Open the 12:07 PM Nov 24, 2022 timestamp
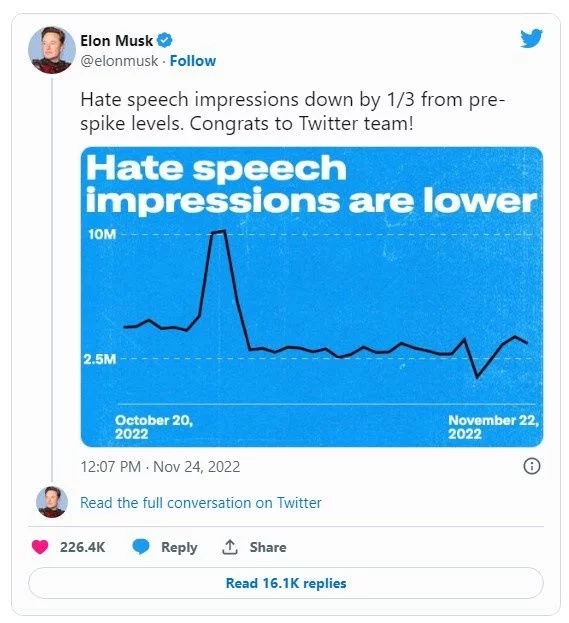This screenshot has height=623, width=569. [160, 466]
